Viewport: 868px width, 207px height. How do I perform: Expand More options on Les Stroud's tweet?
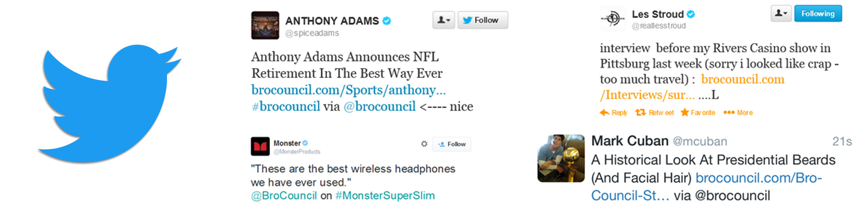pos(738,113)
